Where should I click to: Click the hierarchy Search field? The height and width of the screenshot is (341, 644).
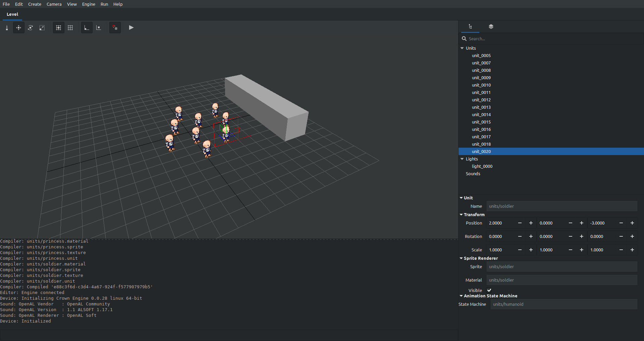pyautogui.click(x=550, y=39)
